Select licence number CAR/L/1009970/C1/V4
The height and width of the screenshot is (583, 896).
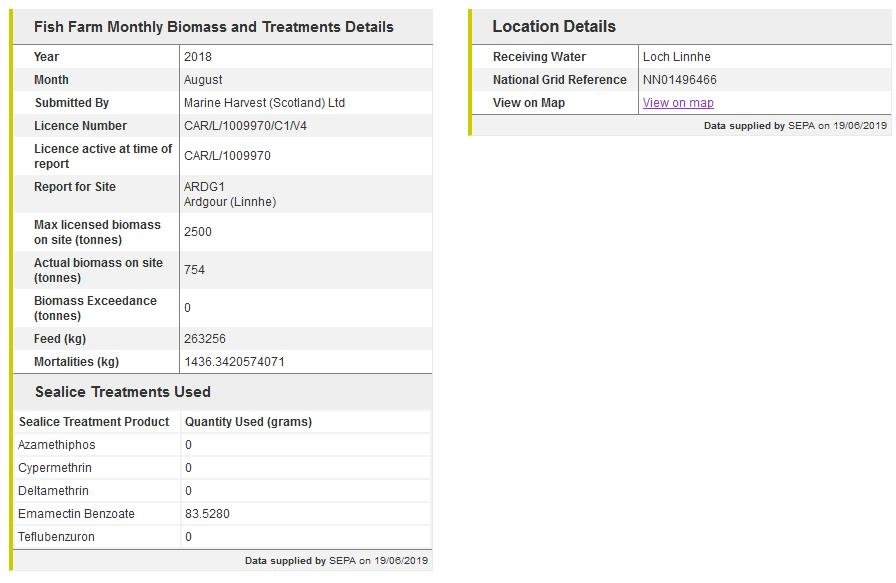pos(245,126)
